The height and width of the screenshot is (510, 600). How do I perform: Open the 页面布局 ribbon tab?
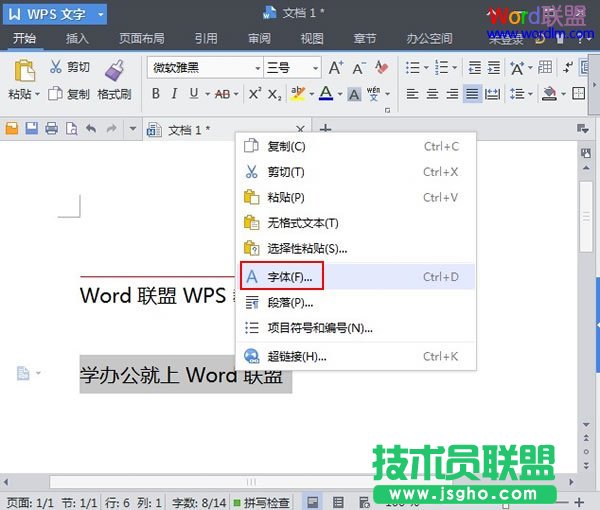[142, 38]
